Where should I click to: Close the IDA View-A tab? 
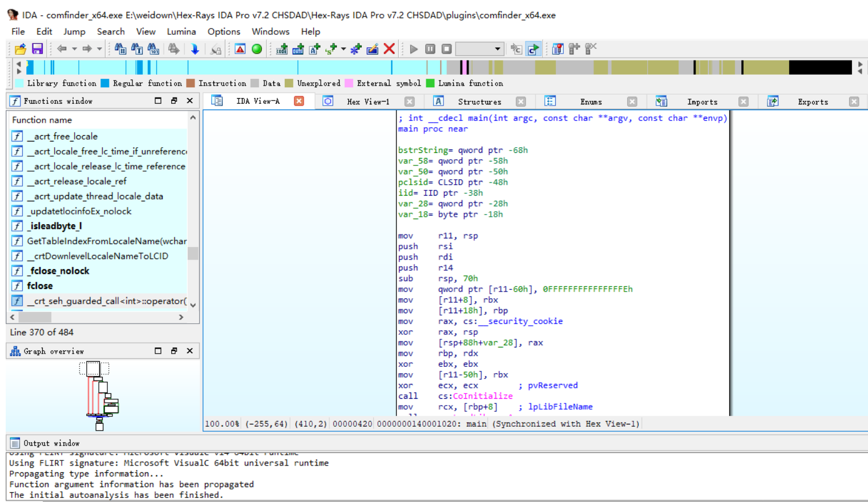coord(298,101)
